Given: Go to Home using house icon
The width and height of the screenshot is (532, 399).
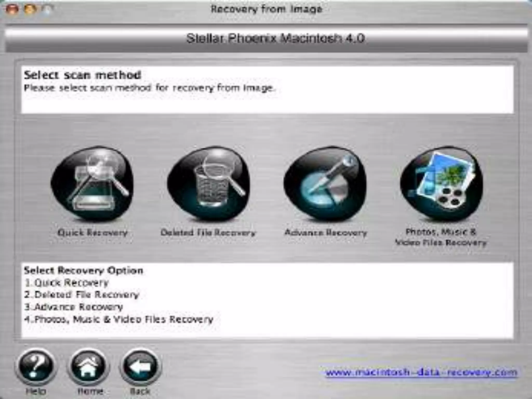Looking at the screenshot, I should tap(88, 366).
